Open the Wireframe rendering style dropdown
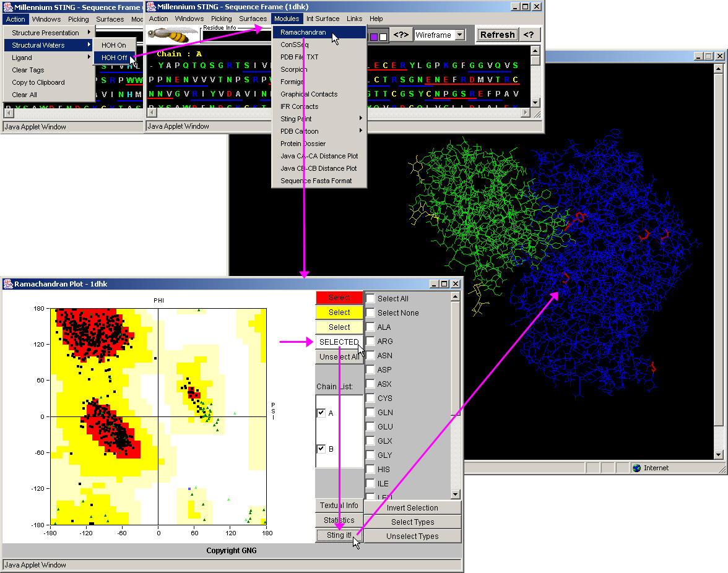The height and width of the screenshot is (573, 728). pos(459,35)
